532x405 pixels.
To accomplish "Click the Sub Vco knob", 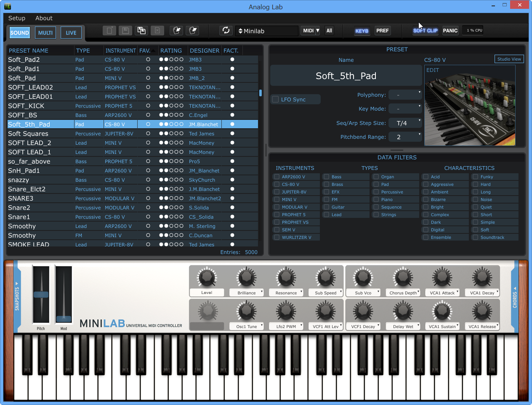I will point(363,277).
